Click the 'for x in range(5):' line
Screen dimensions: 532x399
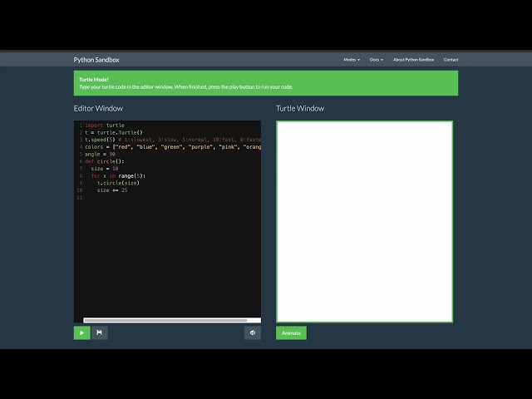pos(118,175)
